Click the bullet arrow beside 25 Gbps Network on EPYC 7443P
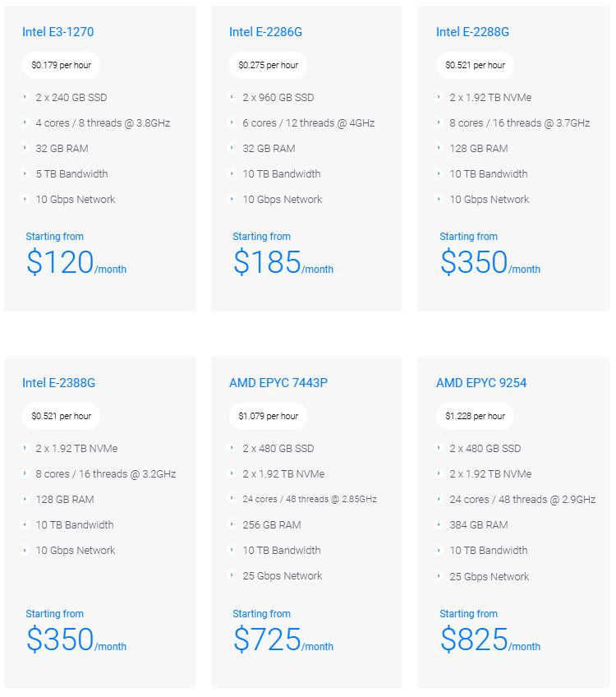This screenshot has width=616, height=697. pos(233,575)
